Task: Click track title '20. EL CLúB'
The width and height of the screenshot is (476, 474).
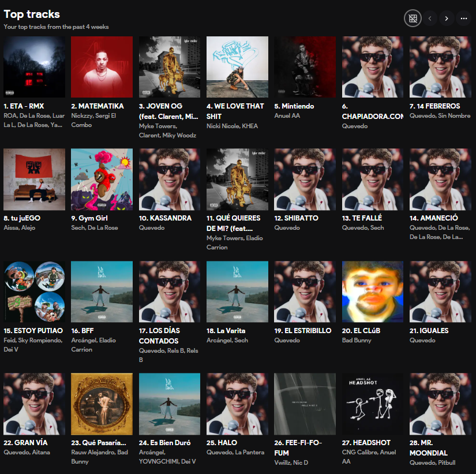Action: click(361, 331)
